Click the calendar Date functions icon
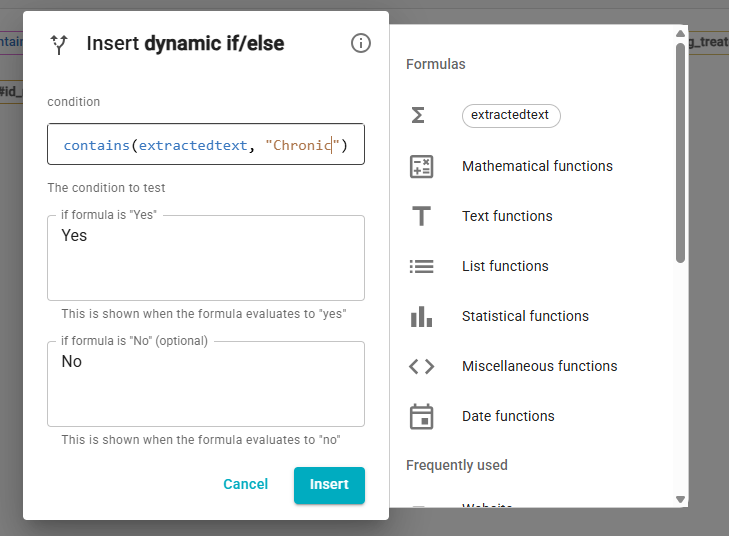The height and width of the screenshot is (536, 729). pyautogui.click(x=421, y=416)
